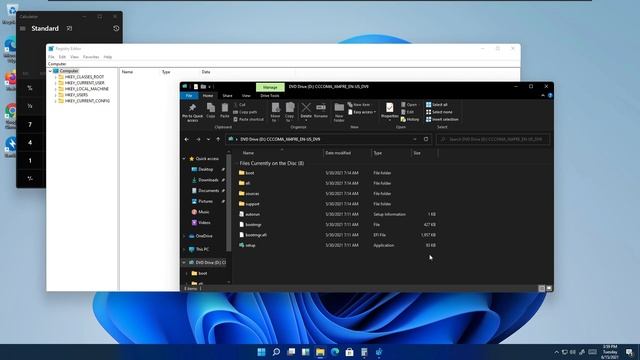
Task: Open the Calculator hamburger navigation menu
Action: click(23, 29)
